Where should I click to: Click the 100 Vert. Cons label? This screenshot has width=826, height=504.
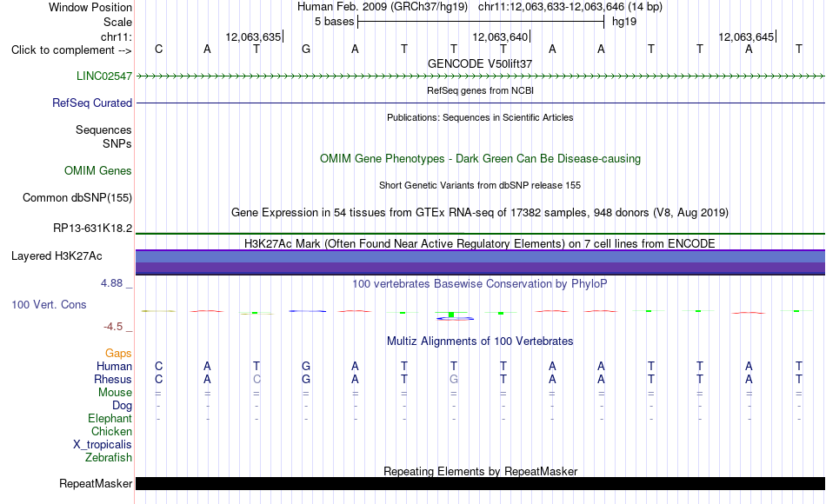pyautogui.click(x=49, y=304)
